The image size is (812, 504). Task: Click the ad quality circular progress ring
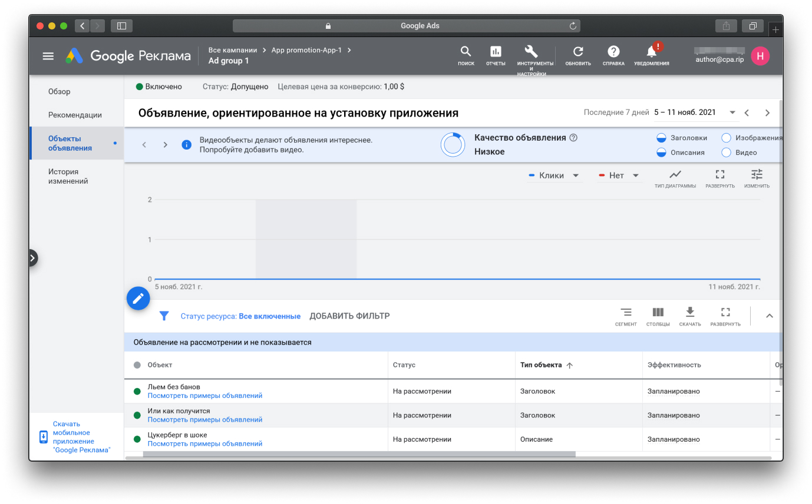point(453,145)
